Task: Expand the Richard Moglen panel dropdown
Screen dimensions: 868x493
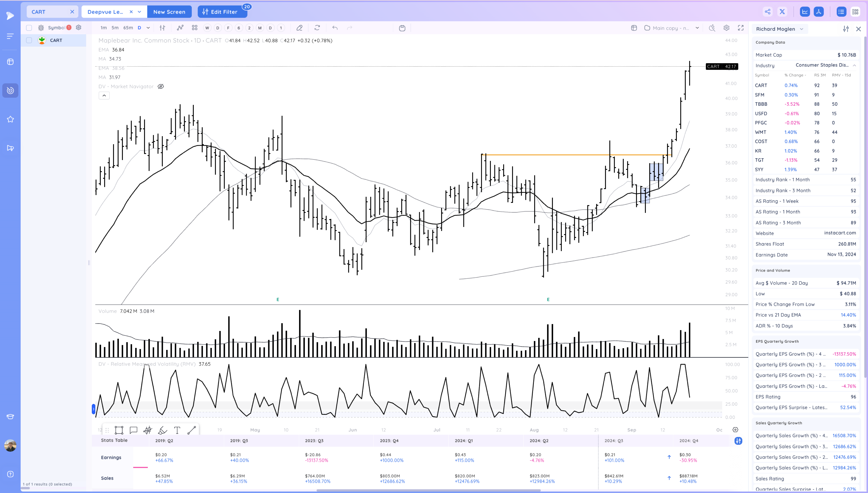Action: click(801, 29)
